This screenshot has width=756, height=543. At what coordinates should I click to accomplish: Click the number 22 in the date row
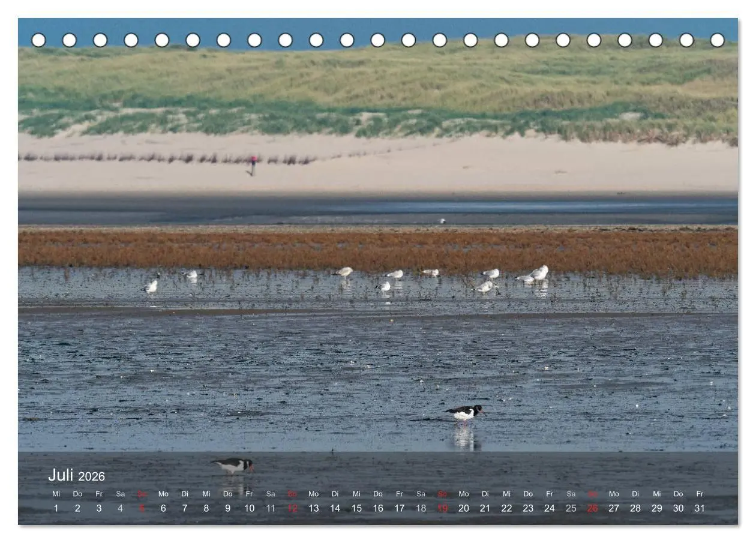click(x=506, y=508)
